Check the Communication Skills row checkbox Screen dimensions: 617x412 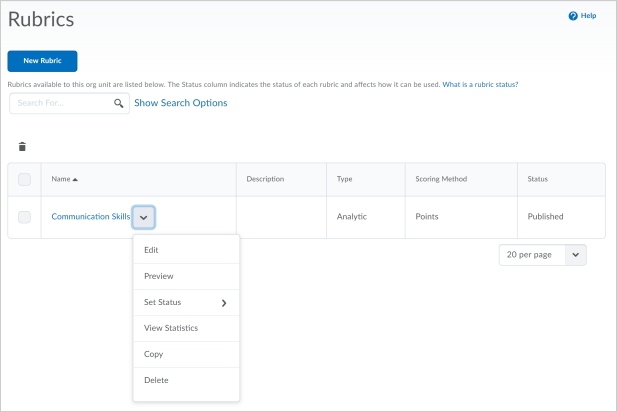[x=25, y=216]
